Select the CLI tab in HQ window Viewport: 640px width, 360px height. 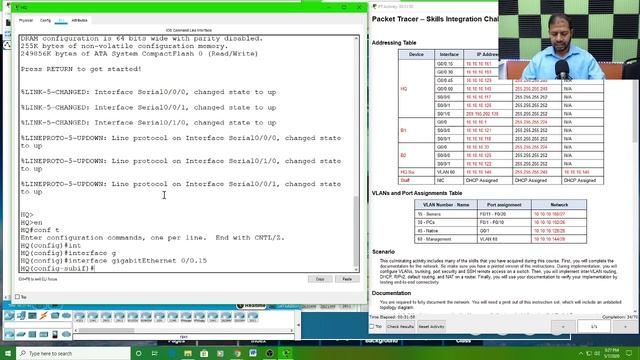[61, 20]
